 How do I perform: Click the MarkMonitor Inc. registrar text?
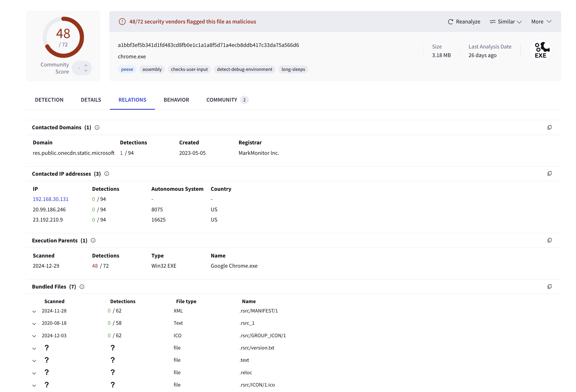[x=259, y=153]
